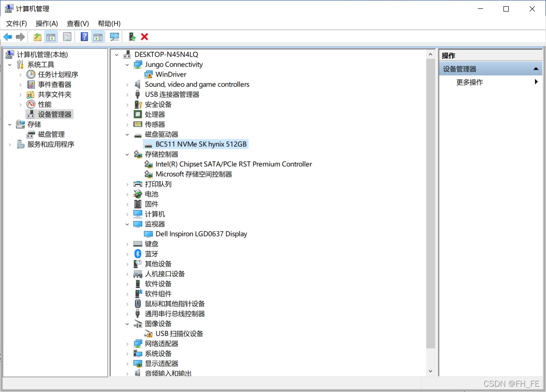
Task: Click the scrollbar up arrow in device list
Action: pyautogui.click(x=430, y=54)
